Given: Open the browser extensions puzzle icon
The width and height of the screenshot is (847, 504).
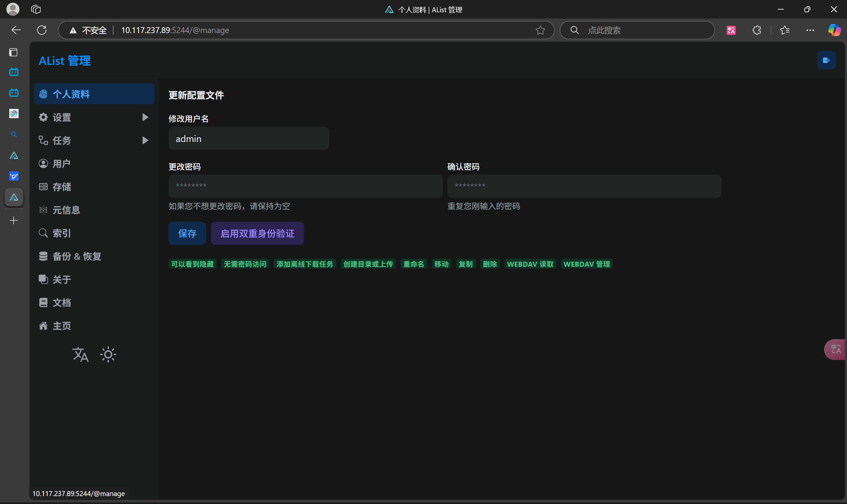Looking at the screenshot, I should click(x=756, y=30).
